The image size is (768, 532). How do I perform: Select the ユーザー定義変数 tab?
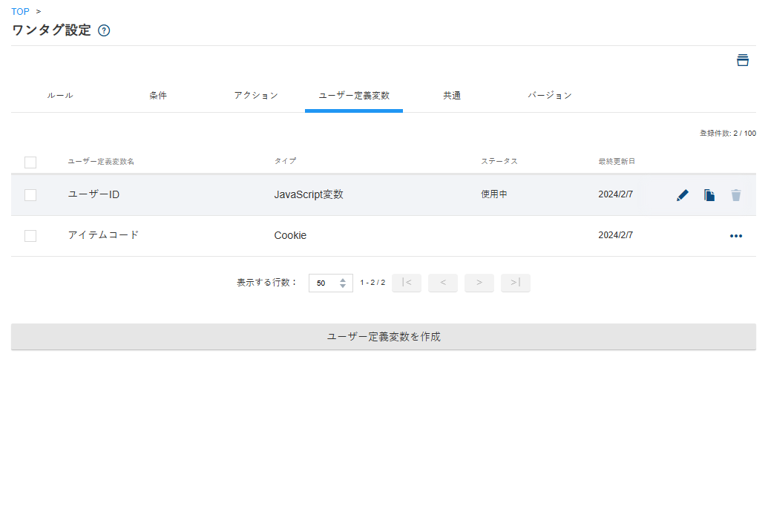(x=354, y=96)
